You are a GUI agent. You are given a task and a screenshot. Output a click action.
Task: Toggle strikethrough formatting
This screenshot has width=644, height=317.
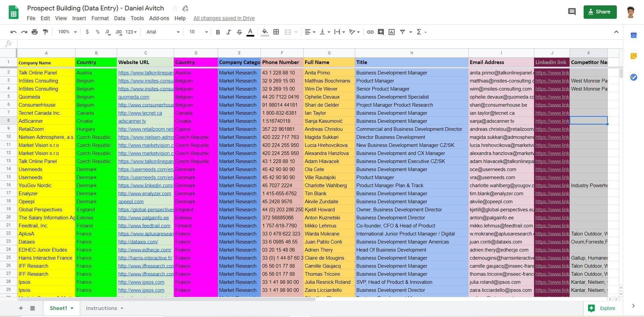[239, 32]
